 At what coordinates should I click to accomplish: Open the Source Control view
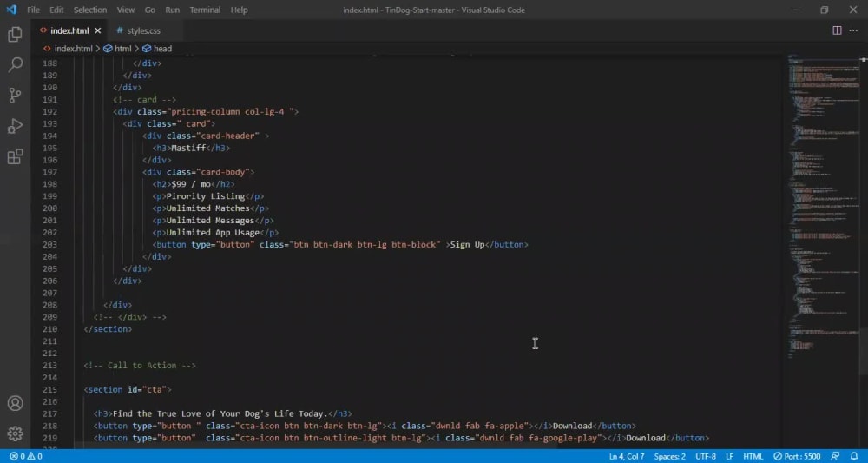[x=15, y=96]
